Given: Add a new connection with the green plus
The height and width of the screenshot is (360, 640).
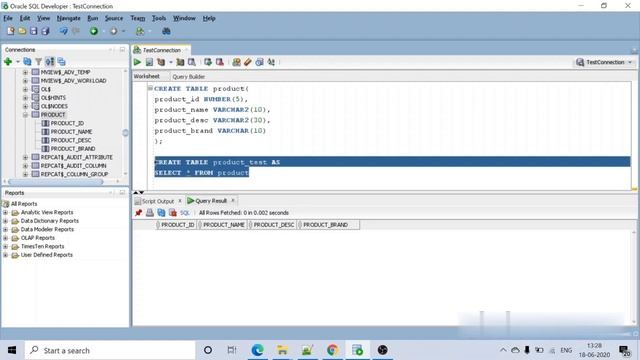Looking at the screenshot, I should point(8,62).
